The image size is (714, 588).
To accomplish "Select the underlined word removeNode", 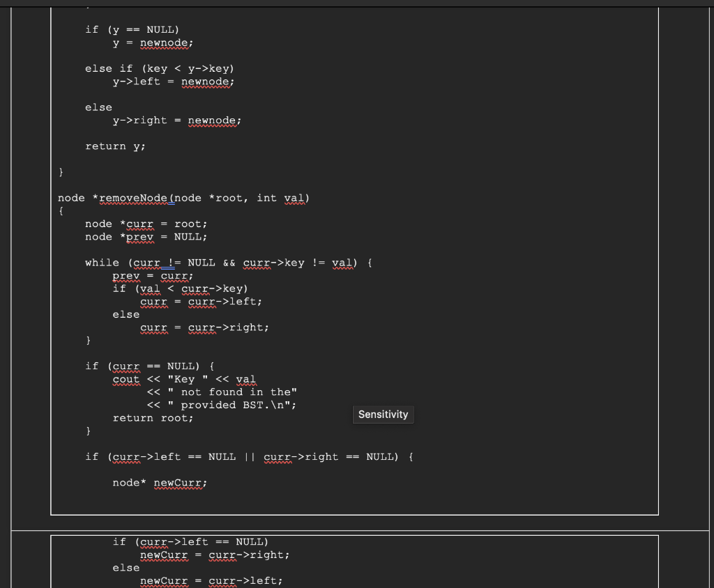I will [133, 198].
